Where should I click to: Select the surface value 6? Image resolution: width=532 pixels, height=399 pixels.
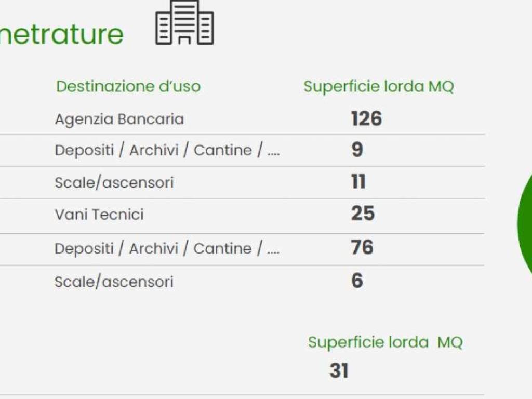[x=357, y=281]
